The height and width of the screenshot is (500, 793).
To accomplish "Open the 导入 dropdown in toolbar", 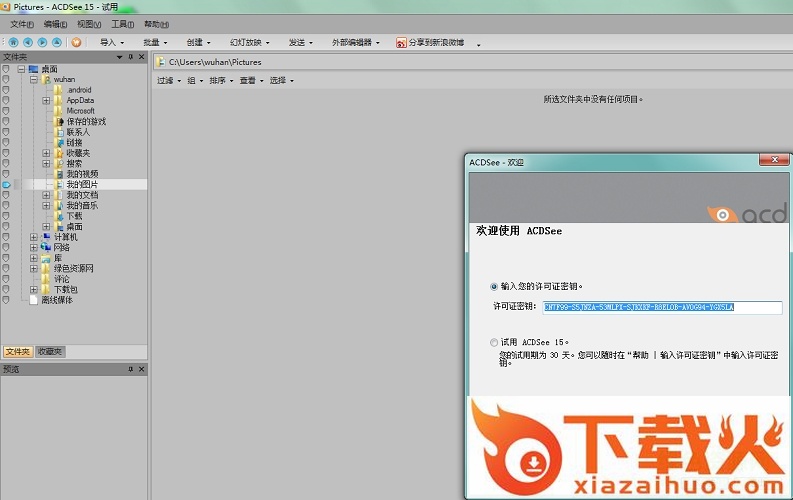I will (x=112, y=42).
